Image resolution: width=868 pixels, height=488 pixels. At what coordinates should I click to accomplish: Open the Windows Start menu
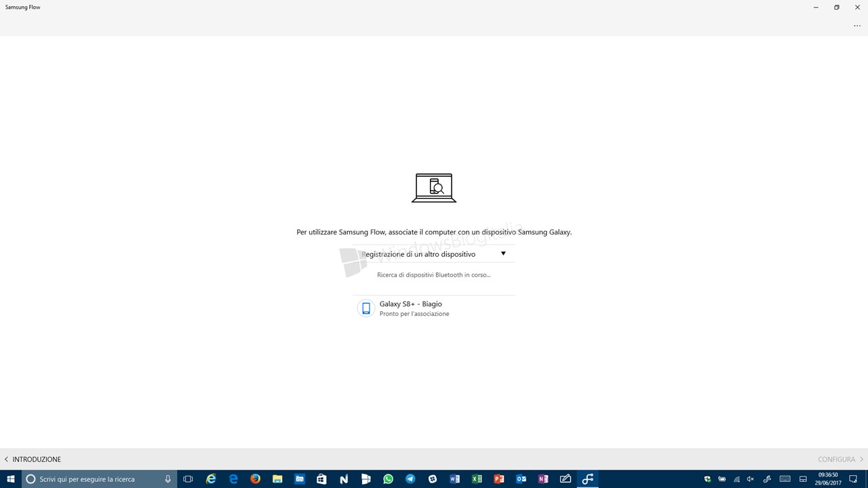click(11, 479)
